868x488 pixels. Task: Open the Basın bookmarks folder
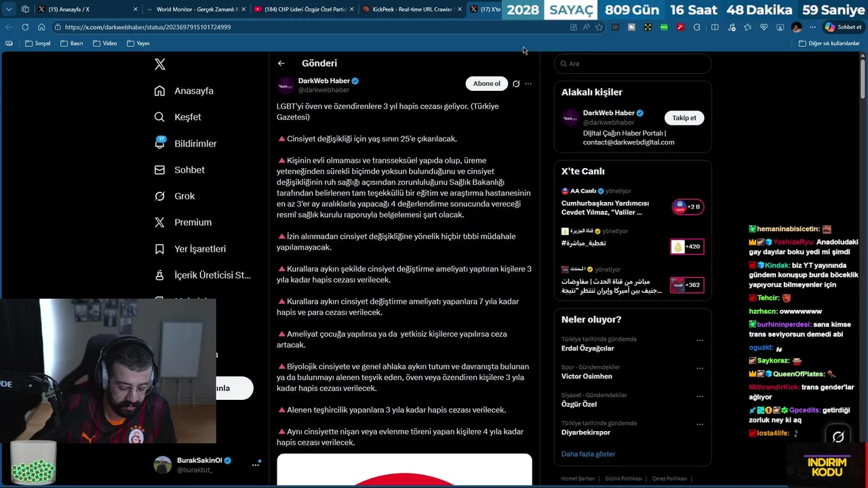(x=71, y=43)
